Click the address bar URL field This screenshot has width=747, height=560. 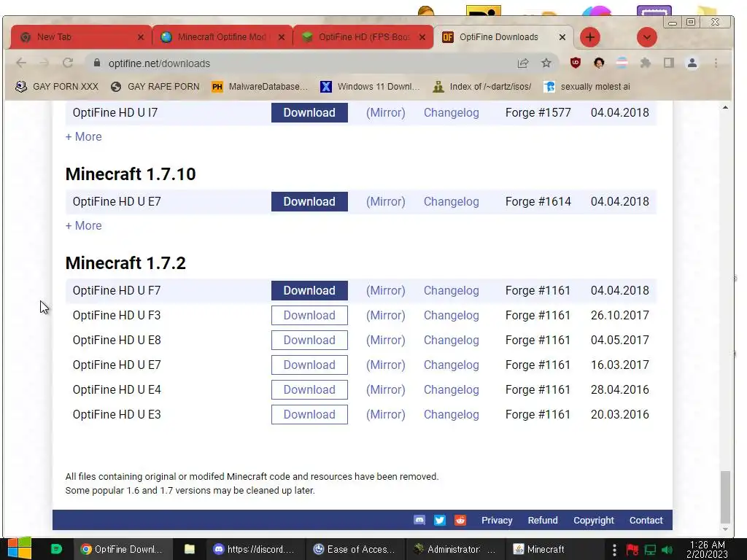(x=305, y=63)
